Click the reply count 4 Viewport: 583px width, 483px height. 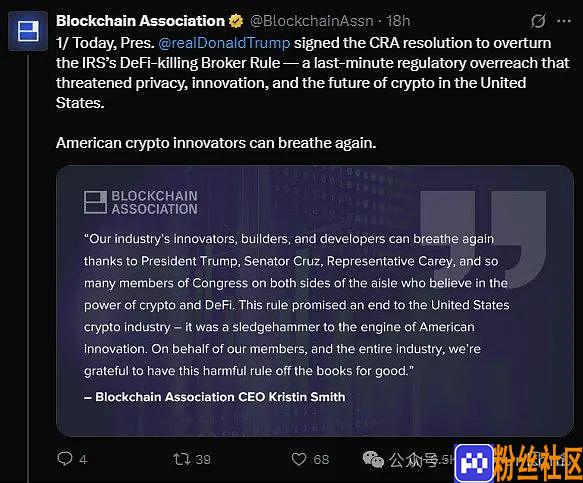pos(83,460)
